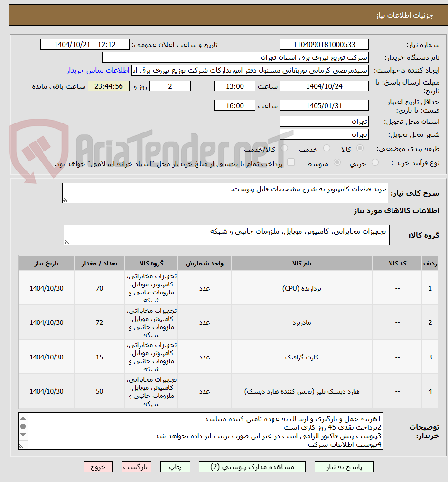Click the 23:44:56 remaining time field
This screenshot has height=482, width=448.
(x=109, y=86)
